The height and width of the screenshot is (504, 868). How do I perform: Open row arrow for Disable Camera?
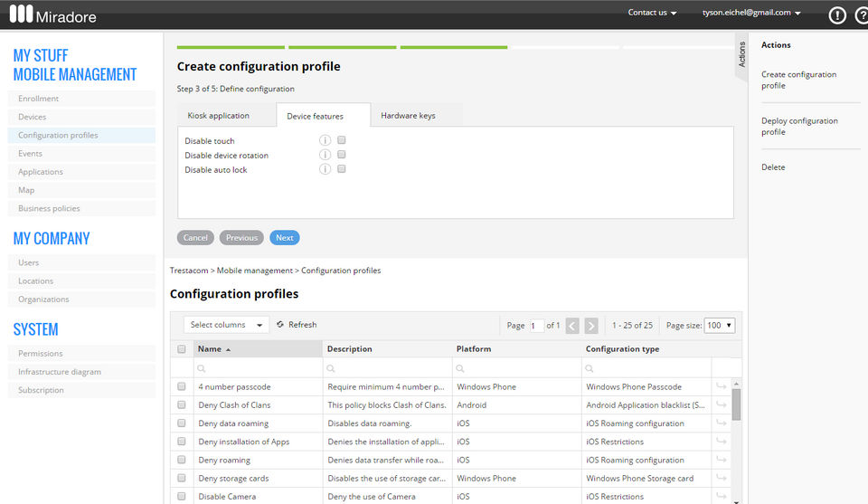pyautogui.click(x=721, y=496)
